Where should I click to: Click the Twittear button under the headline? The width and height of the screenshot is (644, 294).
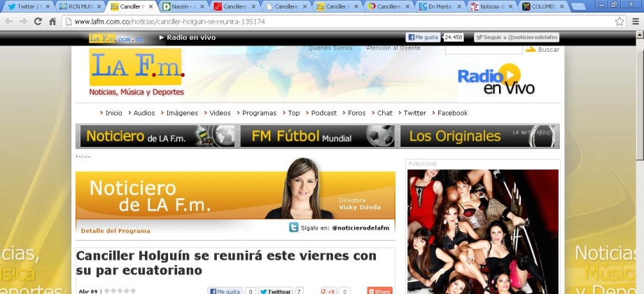tap(276, 291)
